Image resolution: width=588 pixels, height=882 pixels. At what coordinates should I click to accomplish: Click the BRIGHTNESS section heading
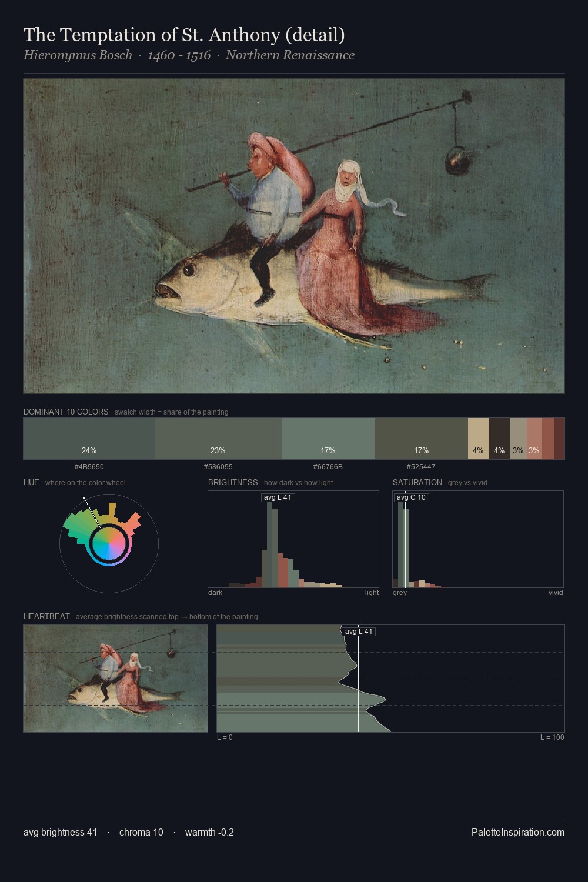coord(233,482)
